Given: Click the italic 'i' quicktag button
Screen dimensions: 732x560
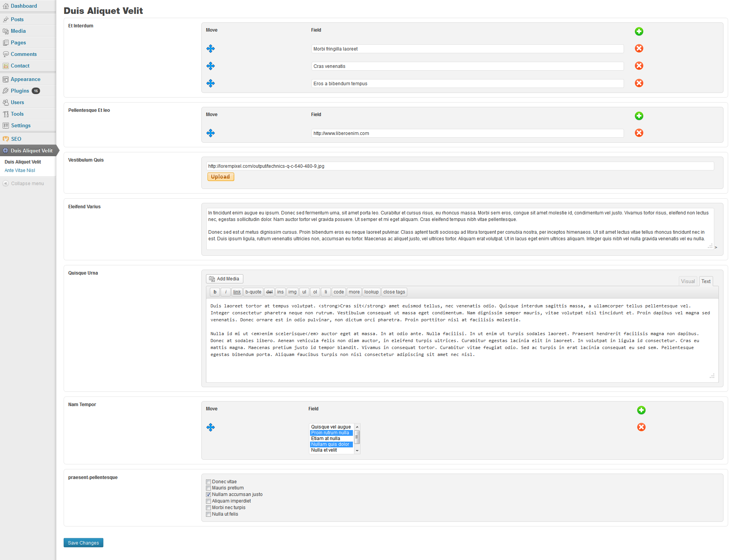Looking at the screenshot, I should pos(226,292).
